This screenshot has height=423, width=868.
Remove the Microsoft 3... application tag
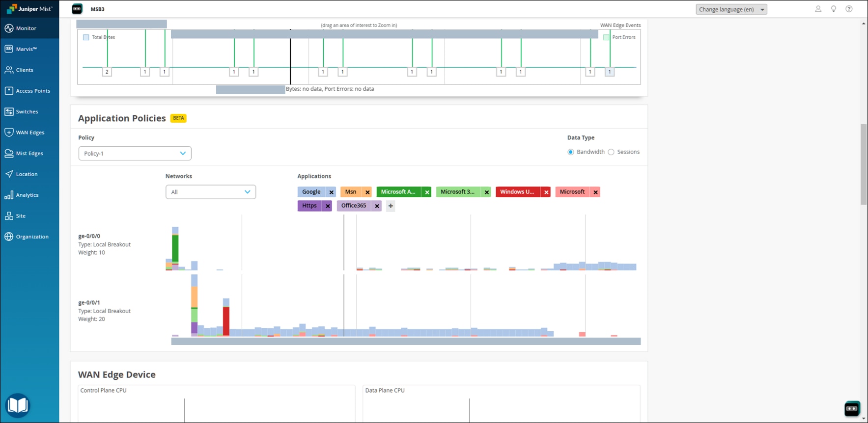pyautogui.click(x=486, y=192)
